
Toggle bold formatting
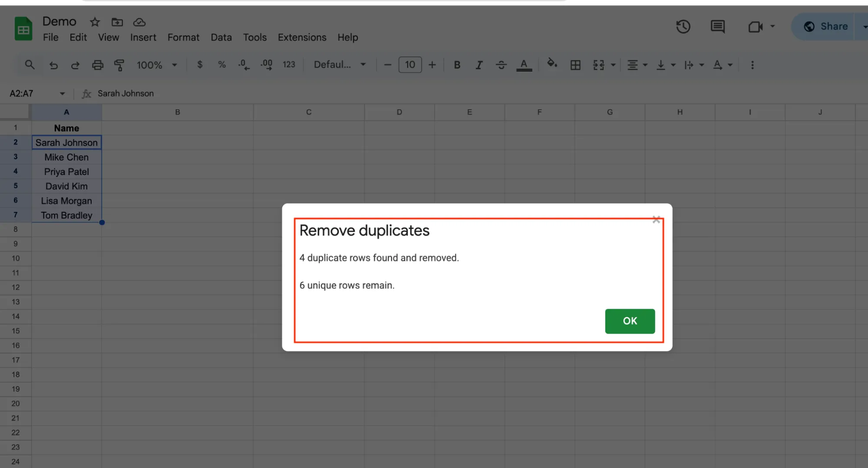457,65
